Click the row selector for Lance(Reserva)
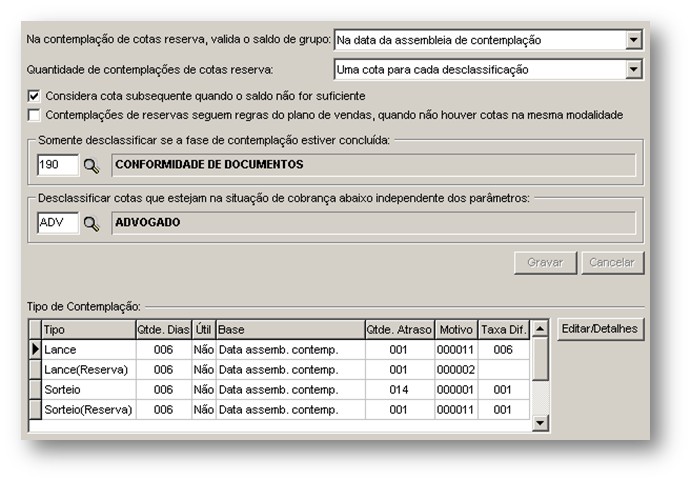 click(x=35, y=369)
